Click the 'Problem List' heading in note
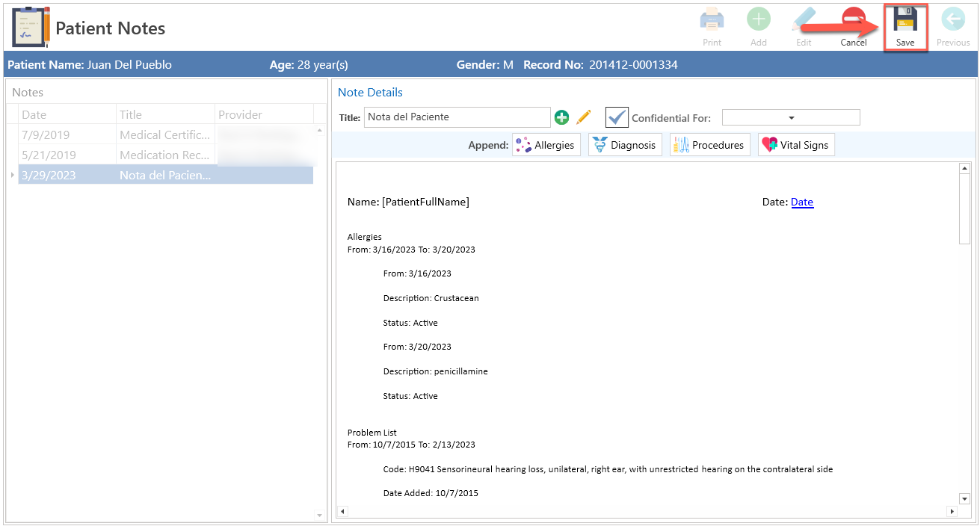 (372, 433)
